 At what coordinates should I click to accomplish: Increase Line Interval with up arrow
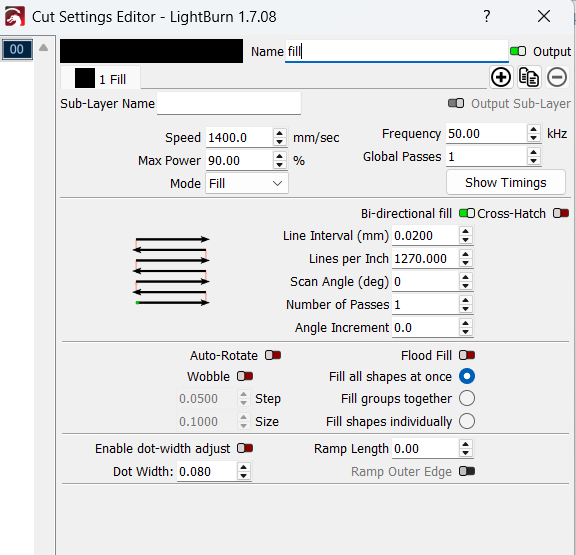click(465, 231)
